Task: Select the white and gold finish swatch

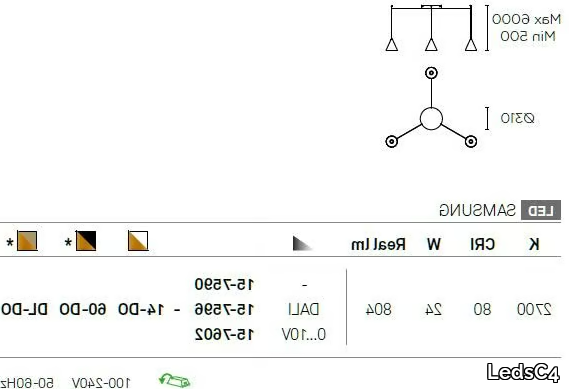Action: pyautogui.click(x=138, y=241)
